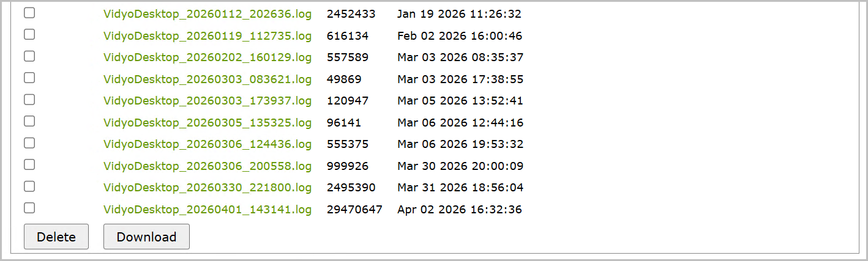Click the VidyoDesktop_20260401_143141.log link

point(208,210)
